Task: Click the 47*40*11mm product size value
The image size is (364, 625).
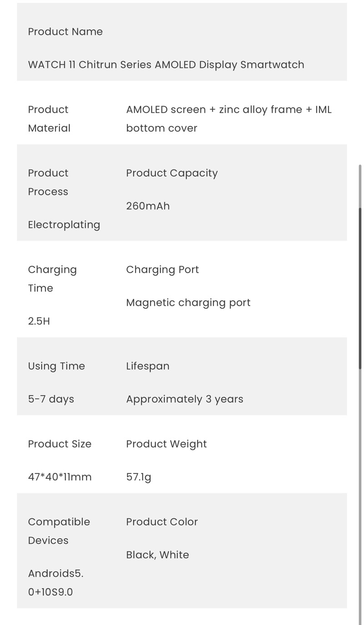Action: pos(60,477)
